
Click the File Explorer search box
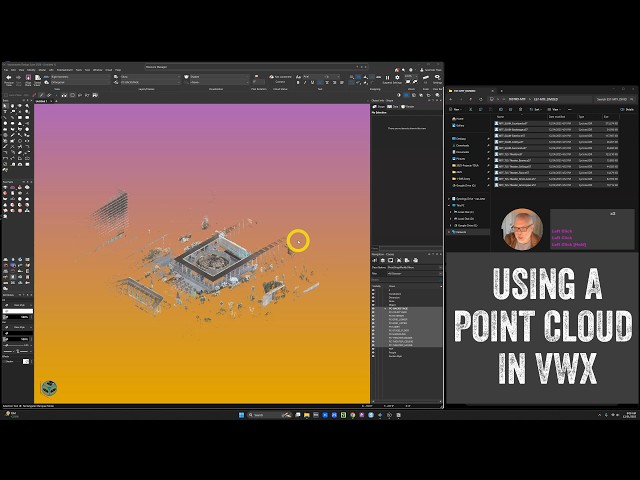[x=614, y=99]
